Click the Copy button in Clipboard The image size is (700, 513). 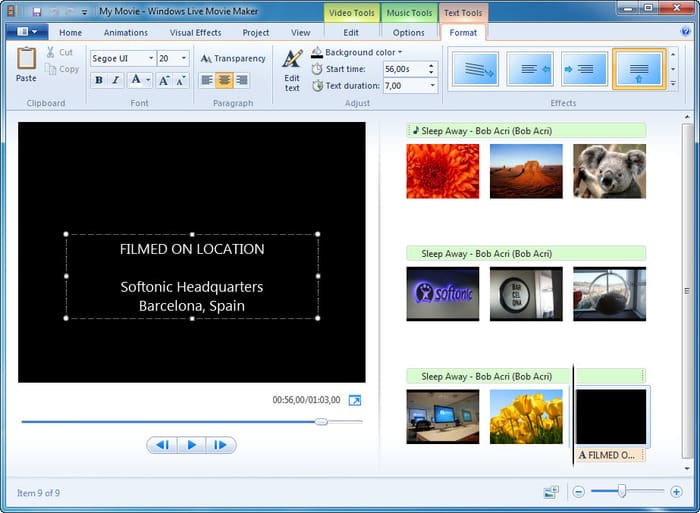pyautogui.click(x=62, y=69)
